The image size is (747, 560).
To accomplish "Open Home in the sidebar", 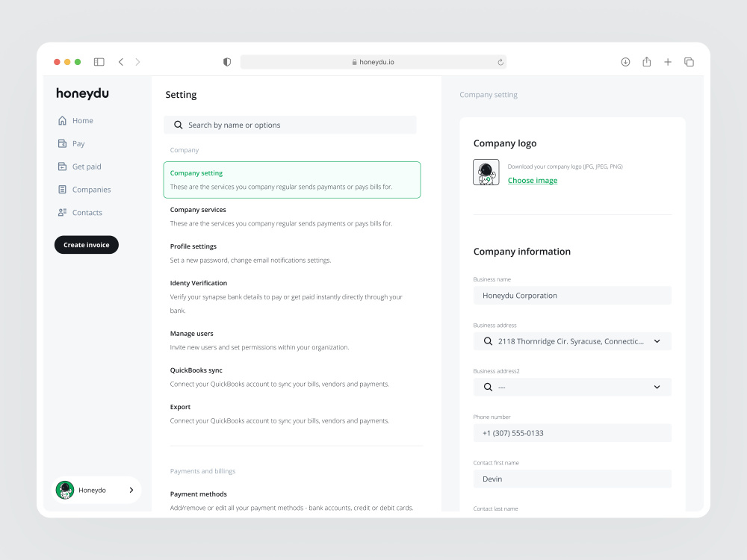I will tap(75, 120).
